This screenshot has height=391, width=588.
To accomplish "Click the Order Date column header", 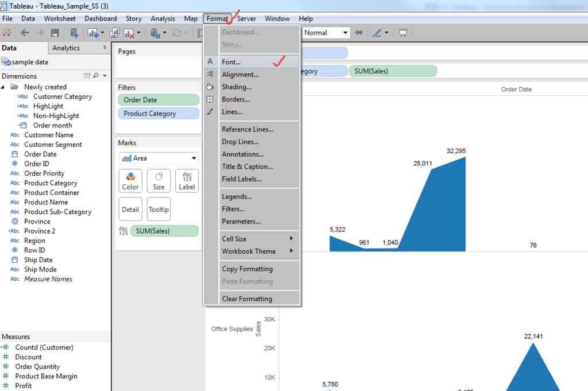I will (x=516, y=89).
